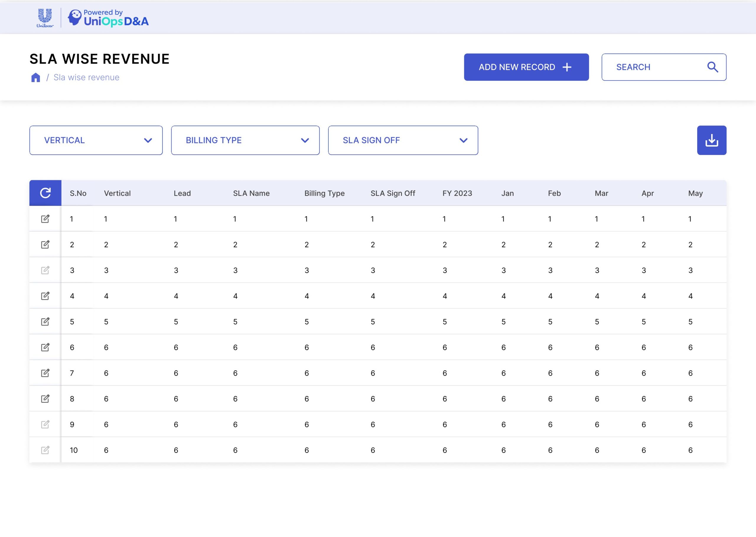756x537 pixels.
Task: Click edit icon for row 5
Action: pyautogui.click(x=45, y=321)
